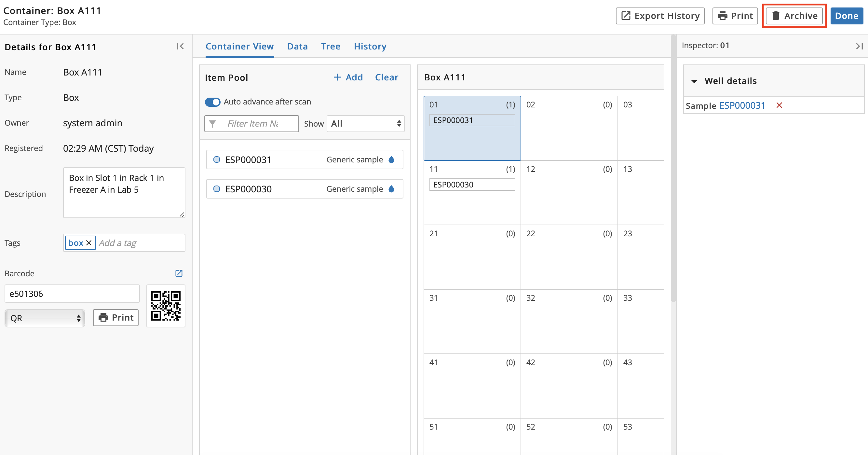
Task: Archive the Box A111 container
Action: pos(794,16)
